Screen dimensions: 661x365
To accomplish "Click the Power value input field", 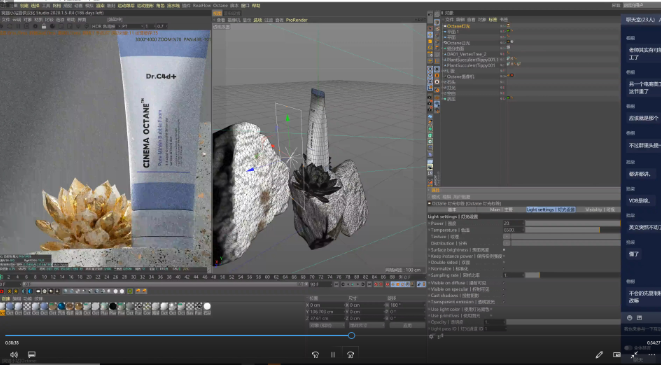I will point(513,223).
